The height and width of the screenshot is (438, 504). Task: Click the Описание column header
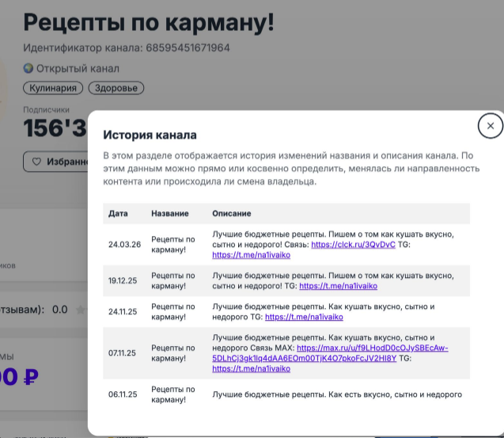(231, 214)
